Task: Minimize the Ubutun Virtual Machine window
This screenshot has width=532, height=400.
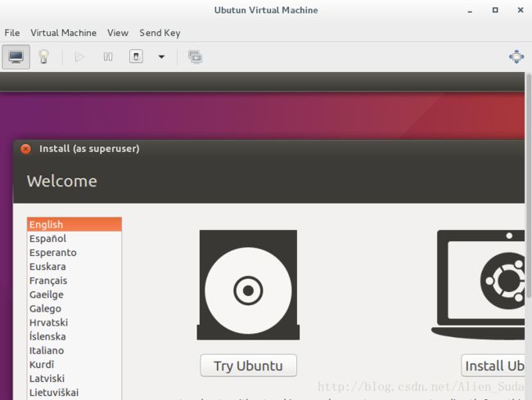Action: (x=470, y=11)
